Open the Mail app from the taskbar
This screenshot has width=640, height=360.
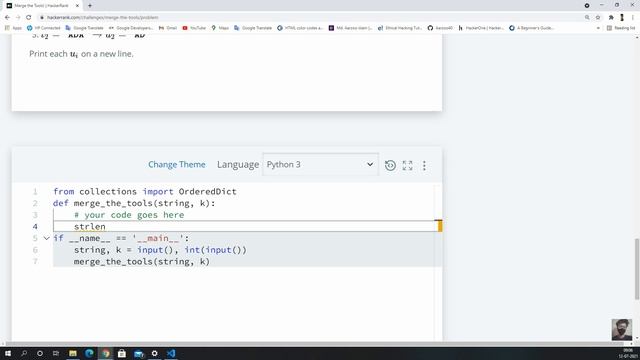(139, 353)
